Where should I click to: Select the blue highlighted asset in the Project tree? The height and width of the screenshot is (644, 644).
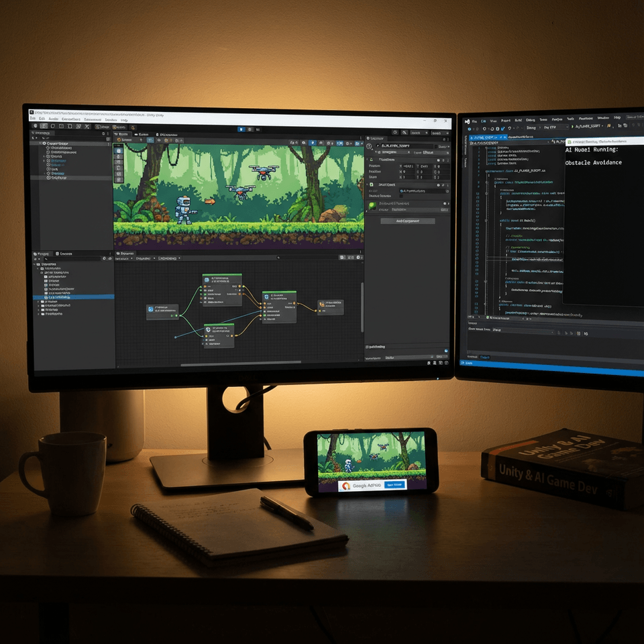[74, 297]
